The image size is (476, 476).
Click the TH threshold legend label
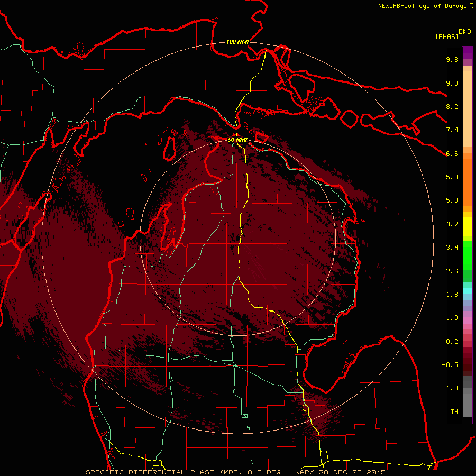[x=454, y=412]
